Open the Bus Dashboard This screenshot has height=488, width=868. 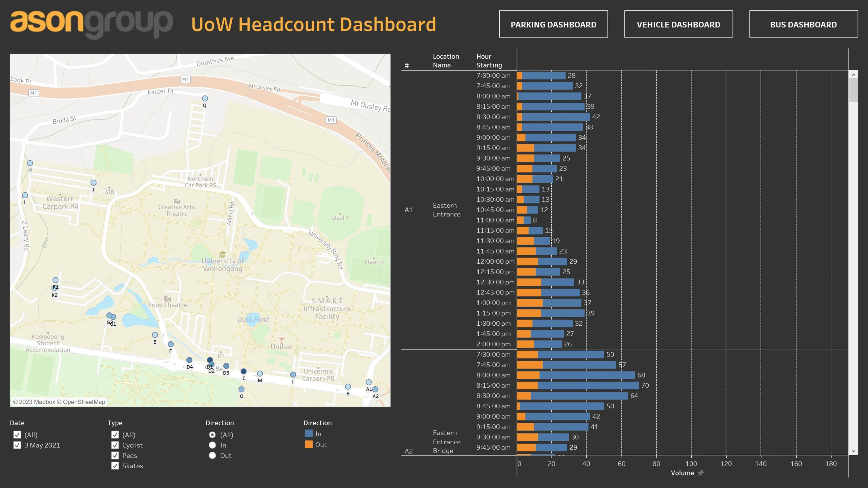[804, 24]
